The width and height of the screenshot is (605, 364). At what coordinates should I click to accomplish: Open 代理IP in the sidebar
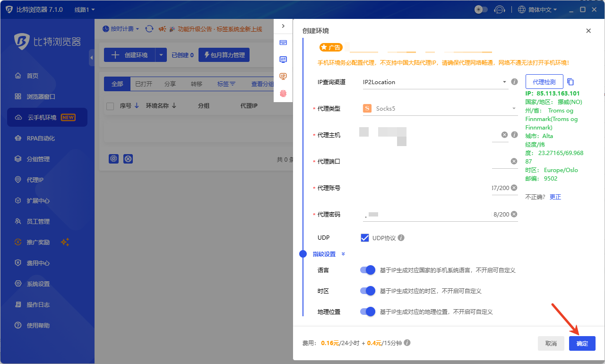coord(35,180)
